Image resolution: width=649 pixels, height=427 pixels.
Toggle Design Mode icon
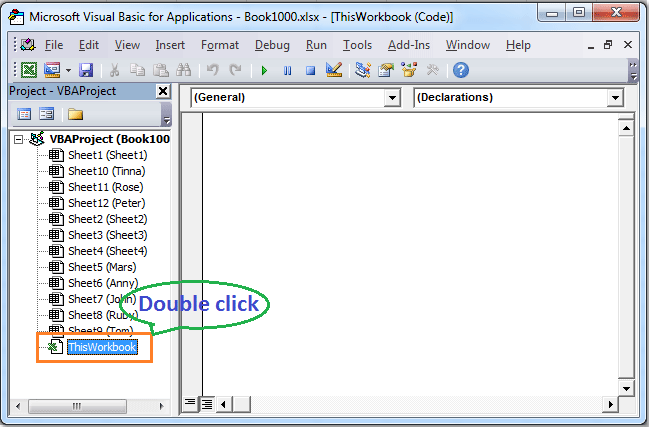pos(334,70)
